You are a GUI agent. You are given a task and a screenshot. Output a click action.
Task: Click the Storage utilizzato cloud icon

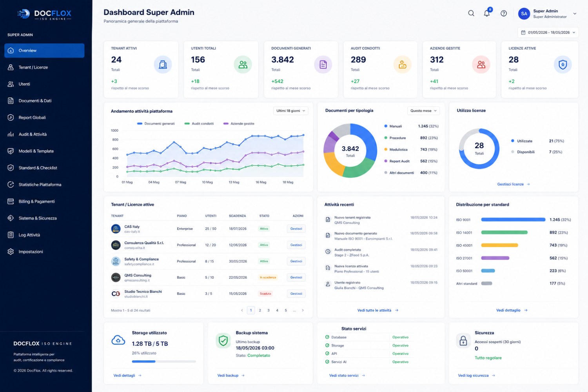coord(118,340)
